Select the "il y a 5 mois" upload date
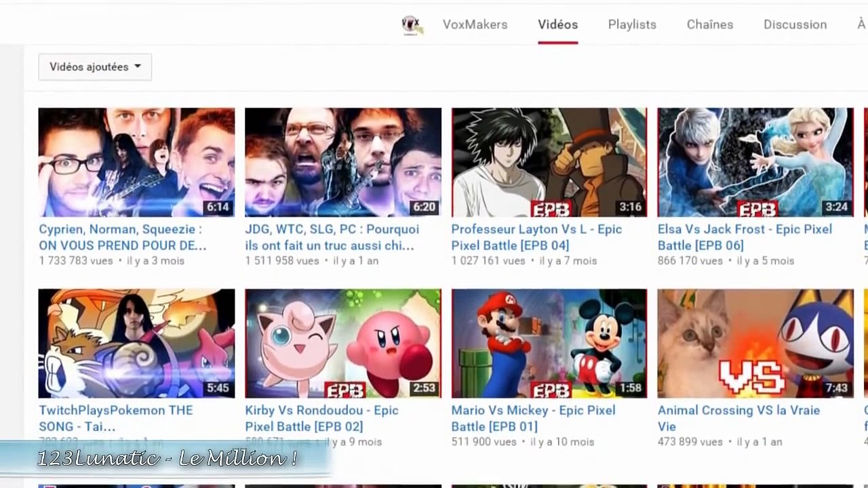868x488 pixels. pyautogui.click(x=766, y=261)
